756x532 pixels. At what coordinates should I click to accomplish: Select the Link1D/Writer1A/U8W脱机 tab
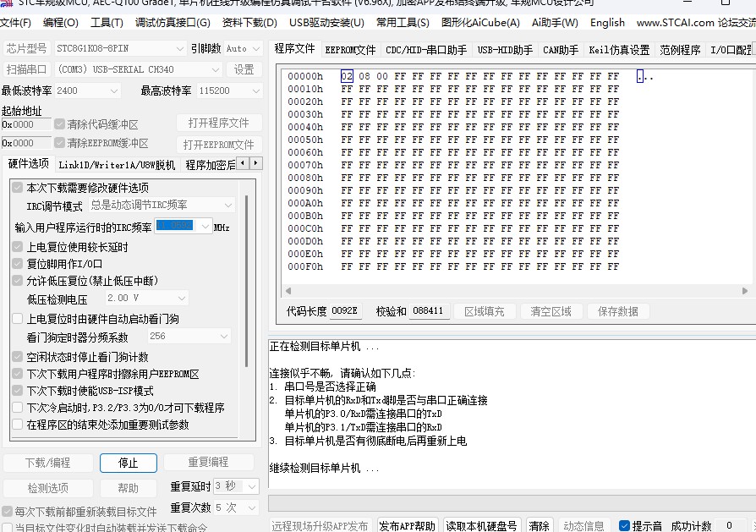[117, 165]
